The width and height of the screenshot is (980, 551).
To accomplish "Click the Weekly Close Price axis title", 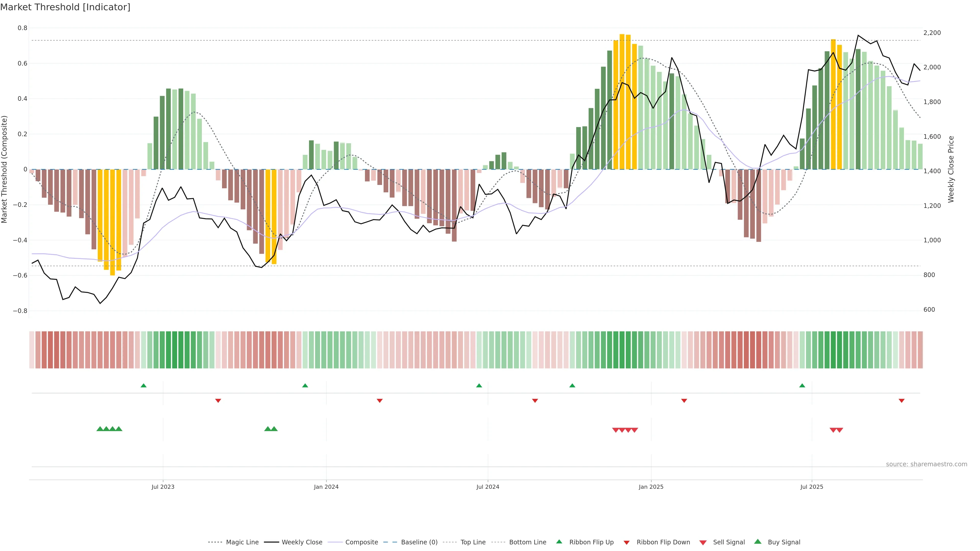I will coord(951,169).
